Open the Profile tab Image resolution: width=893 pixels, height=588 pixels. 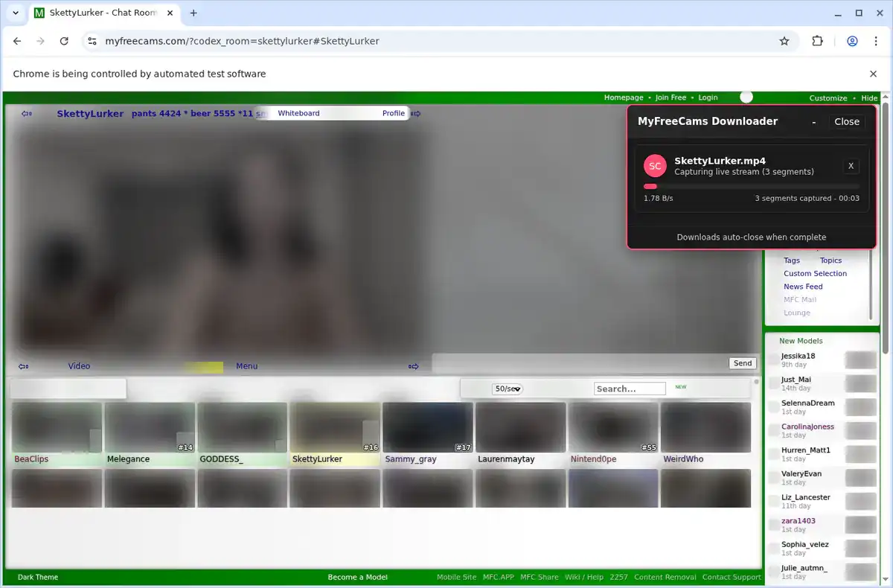click(394, 113)
